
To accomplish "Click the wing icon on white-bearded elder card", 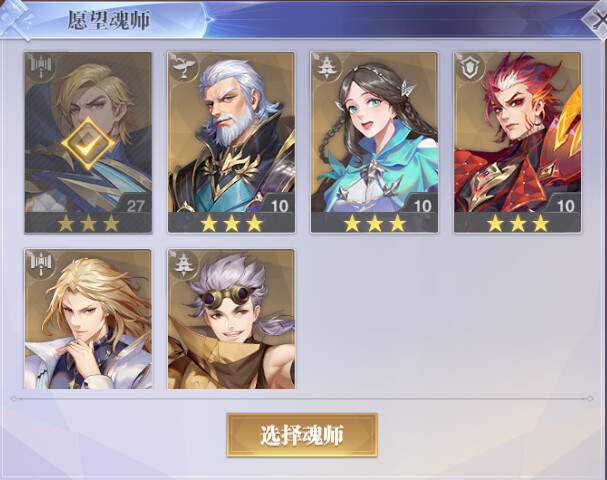I will tap(184, 67).
